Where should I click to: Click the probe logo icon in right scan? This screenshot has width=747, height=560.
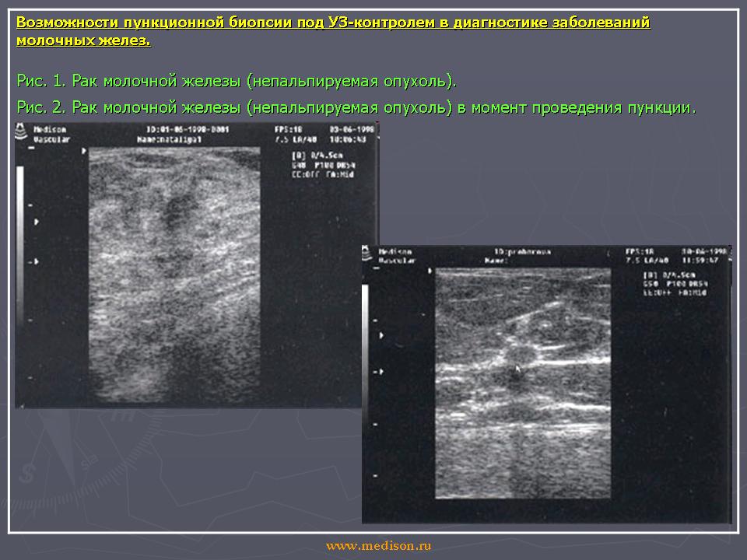366,254
